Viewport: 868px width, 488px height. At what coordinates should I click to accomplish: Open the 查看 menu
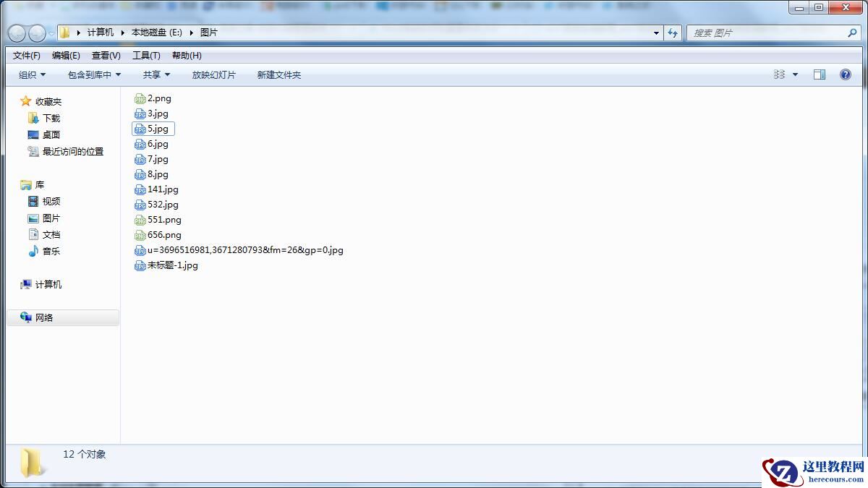pyautogui.click(x=106, y=55)
